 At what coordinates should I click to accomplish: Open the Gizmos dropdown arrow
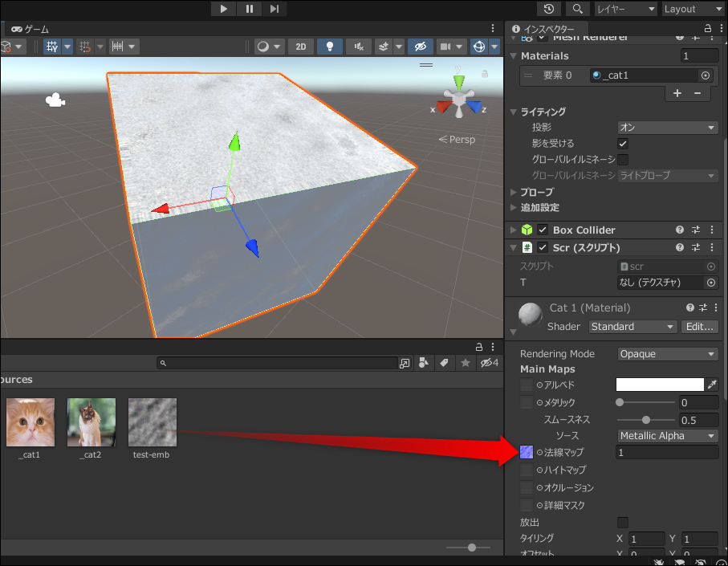pyautogui.click(x=495, y=47)
